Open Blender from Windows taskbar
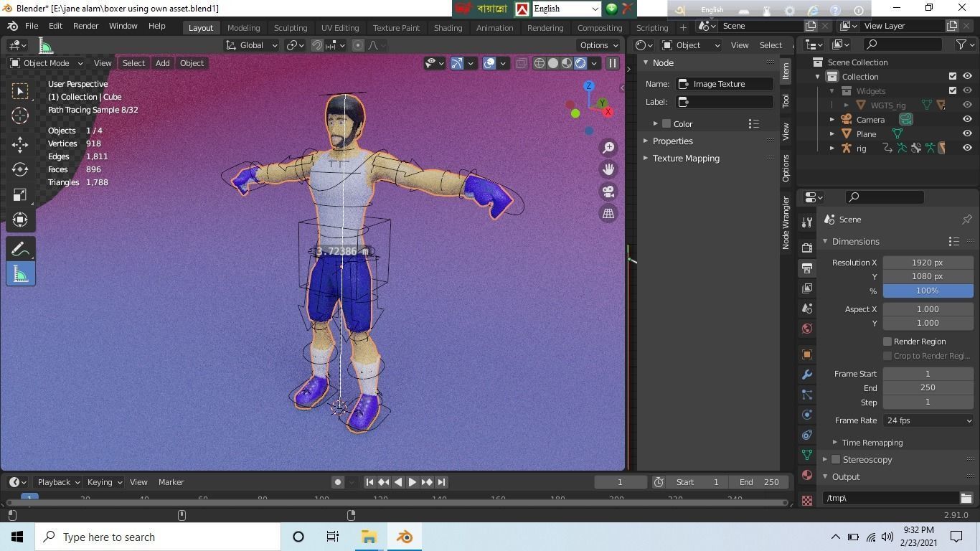The image size is (980, 551). [405, 537]
